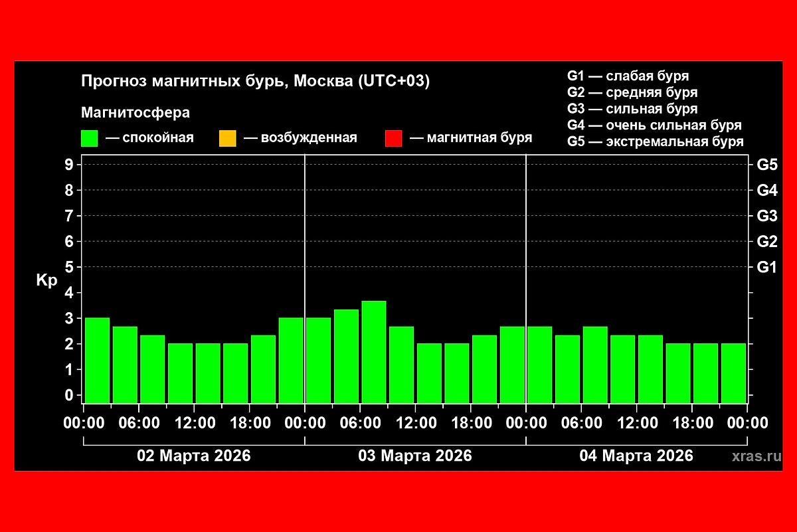The height and width of the screenshot is (532, 797).
Task: Click the 'G5 — экстремальная буря' legend entry
Action: [x=655, y=141]
